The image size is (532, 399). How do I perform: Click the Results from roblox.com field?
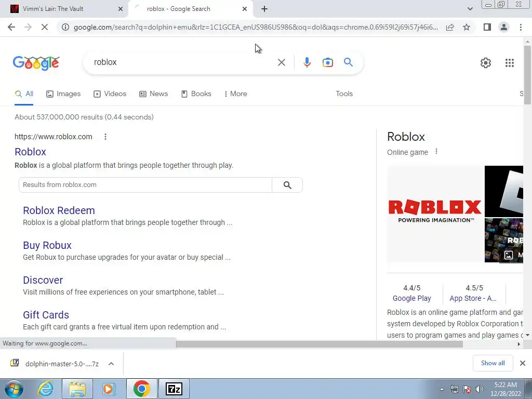pos(145,185)
